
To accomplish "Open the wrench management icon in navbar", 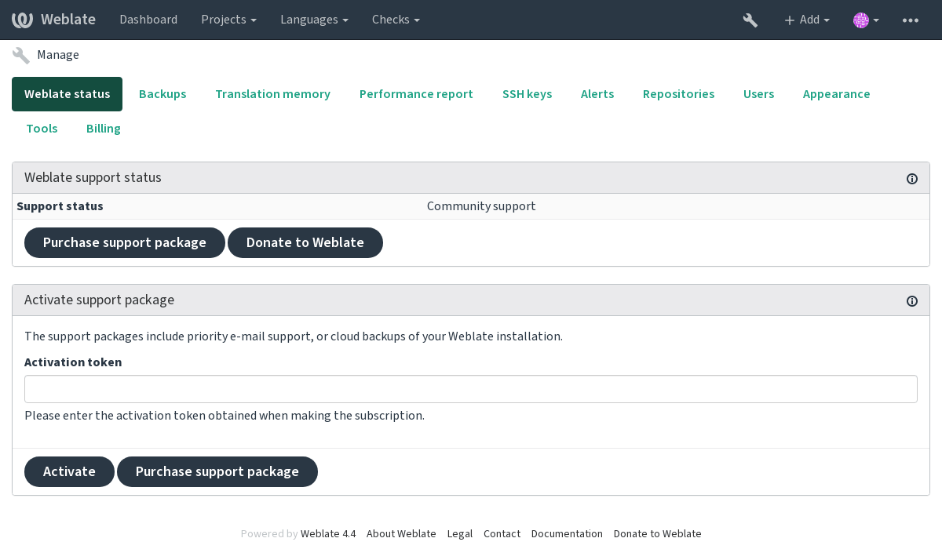I will pyautogui.click(x=750, y=20).
